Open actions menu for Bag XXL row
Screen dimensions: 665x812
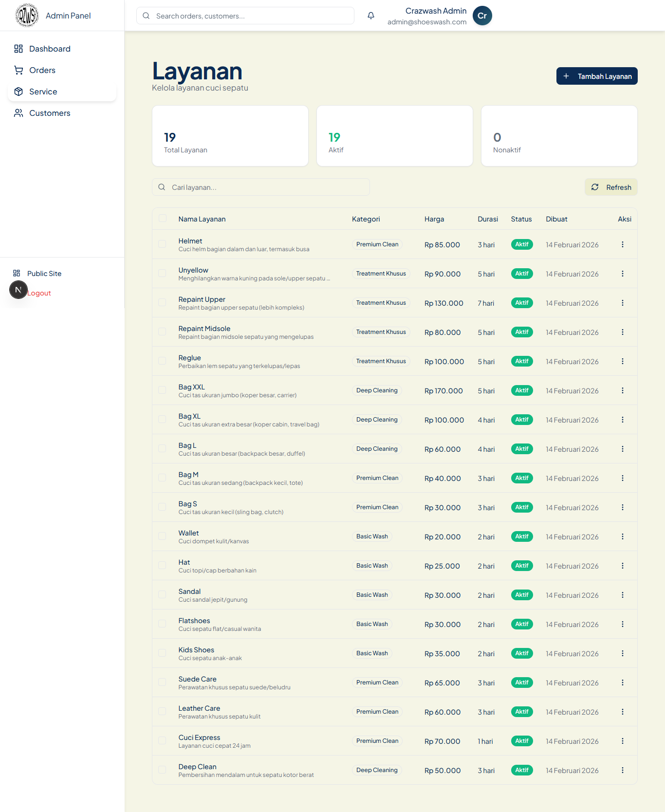623,390
